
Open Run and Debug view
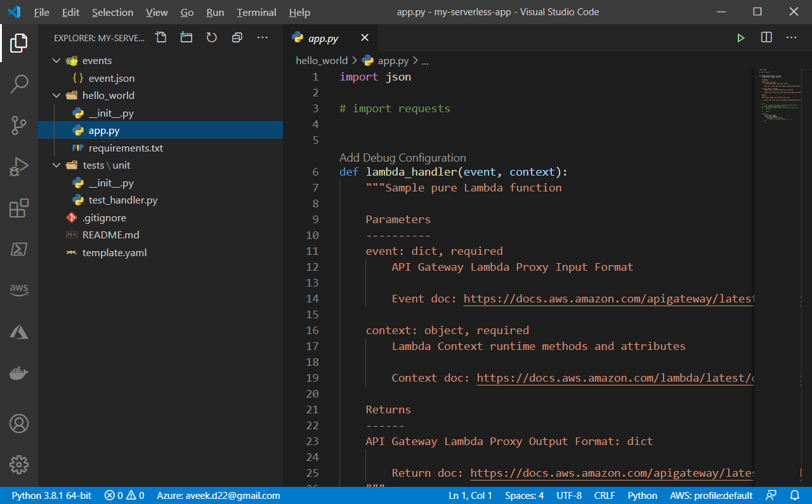19,167
